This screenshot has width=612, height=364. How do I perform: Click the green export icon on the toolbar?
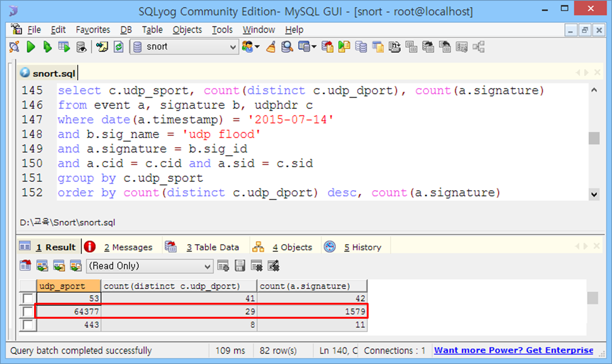tap(345, 47)
